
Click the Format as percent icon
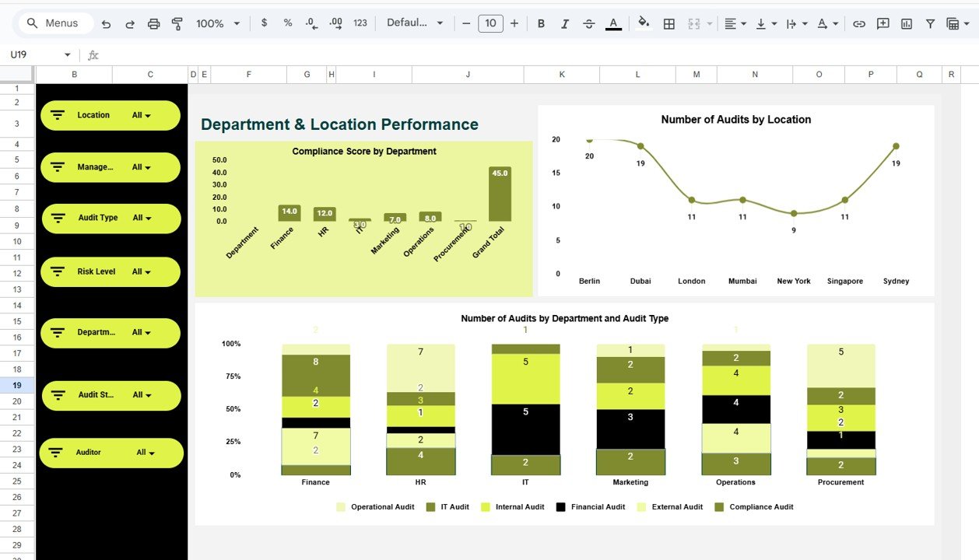click(287, 23)
